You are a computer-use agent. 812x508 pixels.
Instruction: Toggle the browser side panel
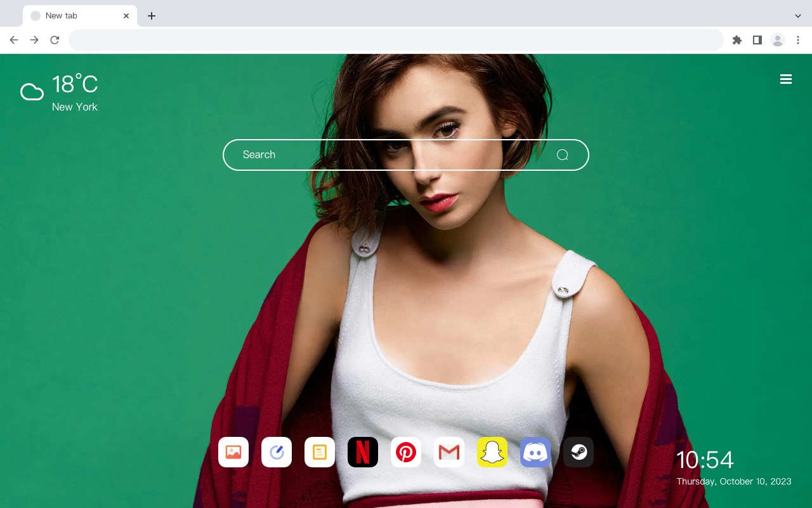coord(757,40)
